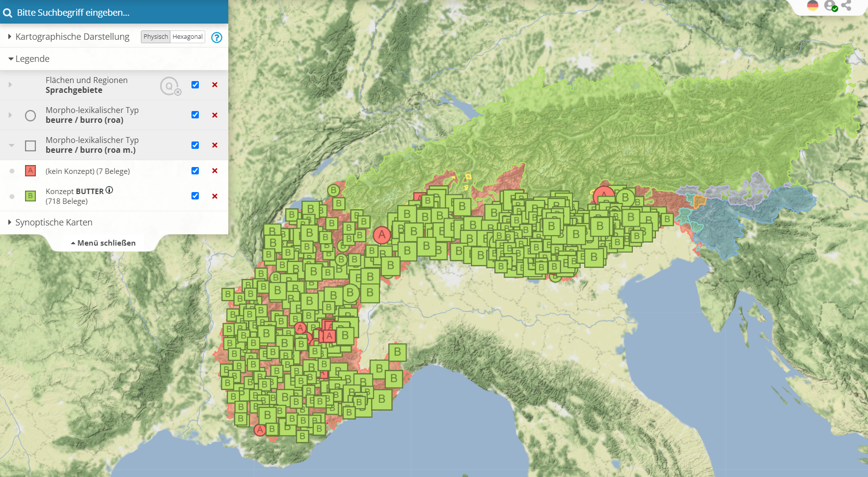Remove the Sprachgebiete layer with red X

(x=215, y=85)
